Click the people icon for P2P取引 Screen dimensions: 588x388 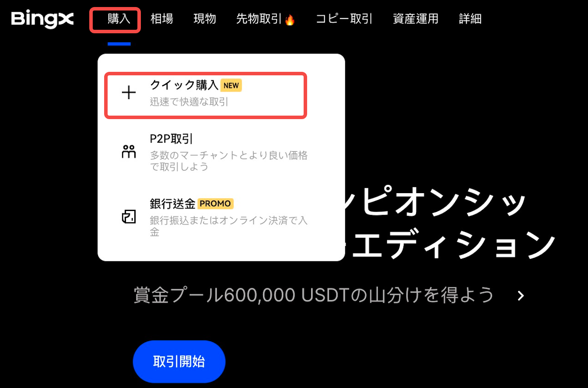(129, 151)
